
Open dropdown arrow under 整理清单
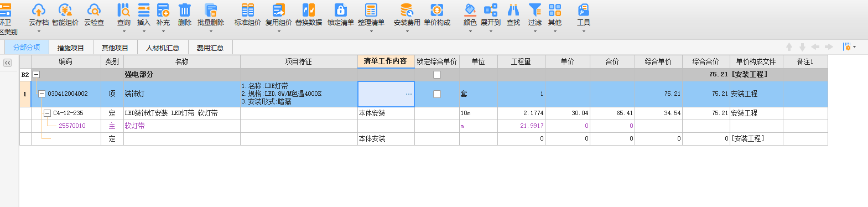[x=371, y=31]
